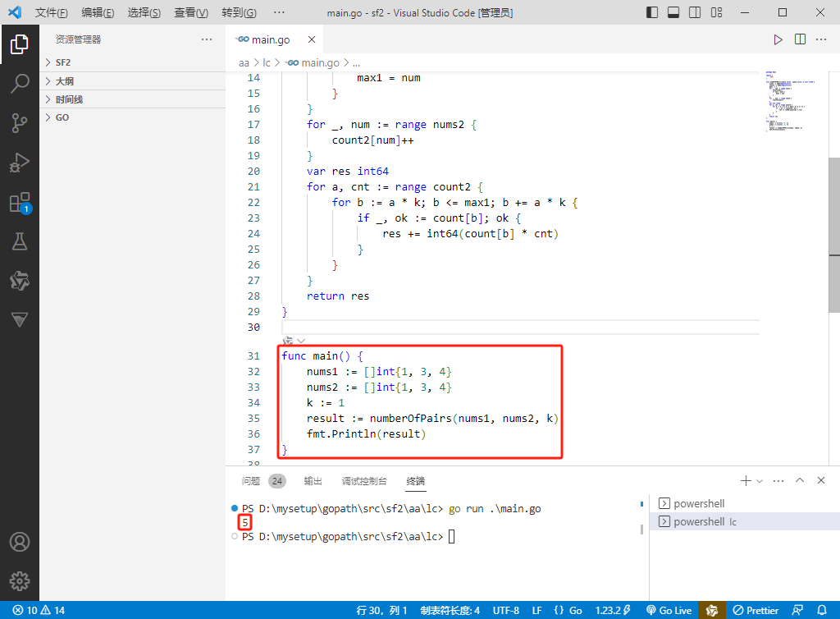Open the Accounts menu icon
This screenshot has width=840, height=619.
pyautogui.click(x=20, y=542)
